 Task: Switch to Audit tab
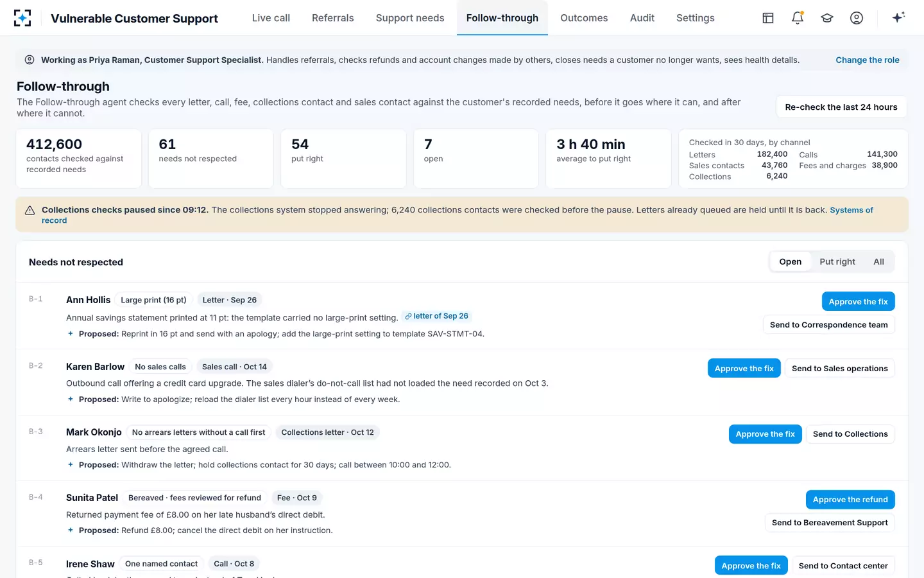(x=642, y=18)
